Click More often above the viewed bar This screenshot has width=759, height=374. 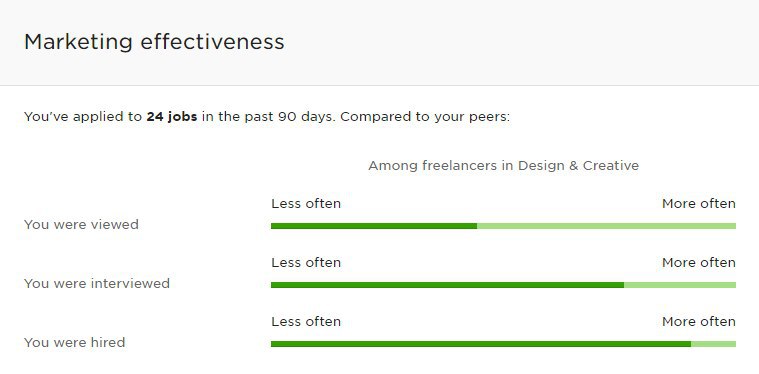tap(699, 204)
